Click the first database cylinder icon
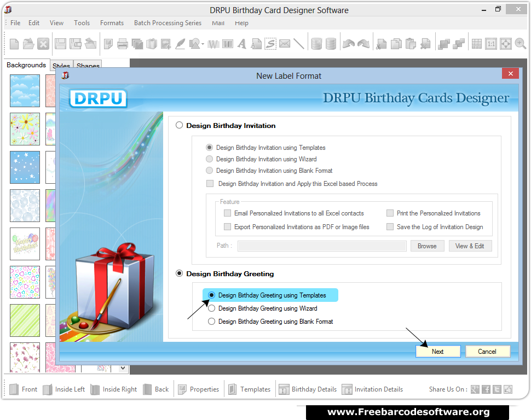Viewport: 531px width, 420px height. [x=316, y=44]
